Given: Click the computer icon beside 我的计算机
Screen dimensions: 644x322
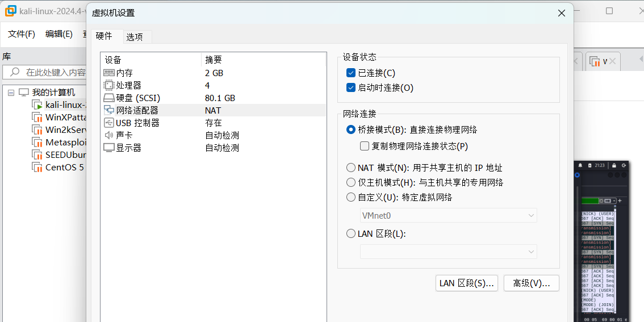Looking at the screenshot, I should pyautogui.click(x=24, y=92).
